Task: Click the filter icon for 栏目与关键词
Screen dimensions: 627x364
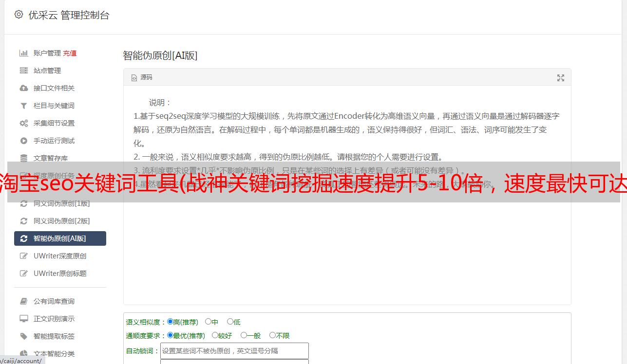Action: coord(23,106)
